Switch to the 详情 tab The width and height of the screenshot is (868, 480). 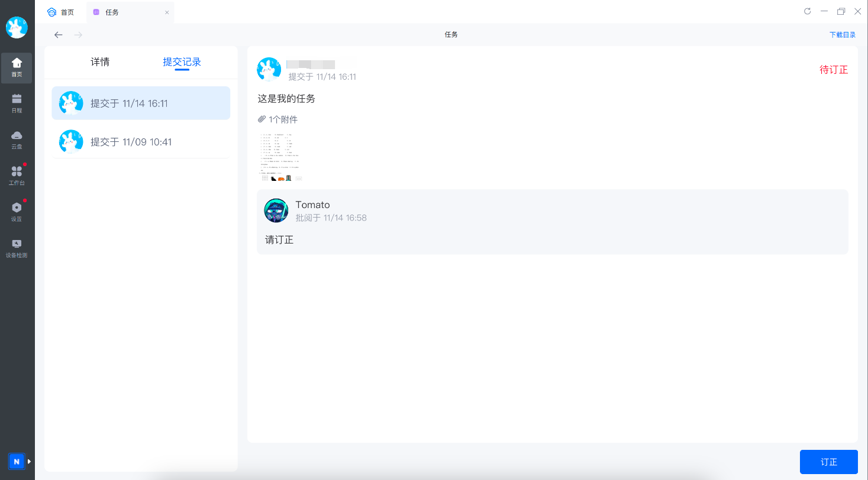pos(100,62)
